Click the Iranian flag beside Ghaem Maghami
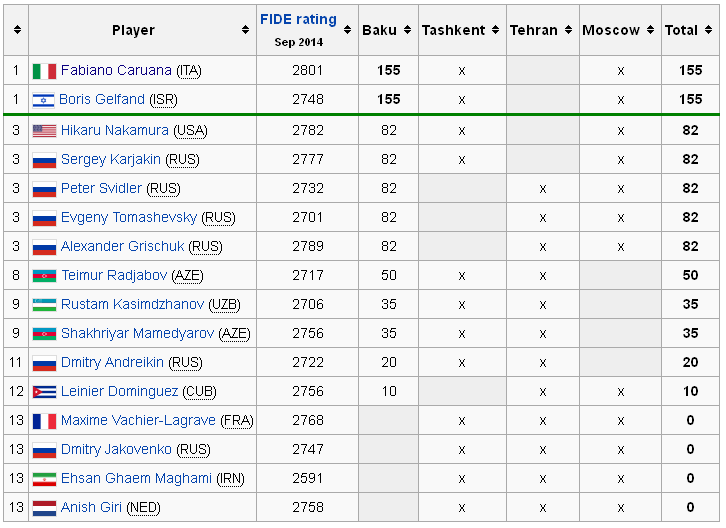 point(44,479)
